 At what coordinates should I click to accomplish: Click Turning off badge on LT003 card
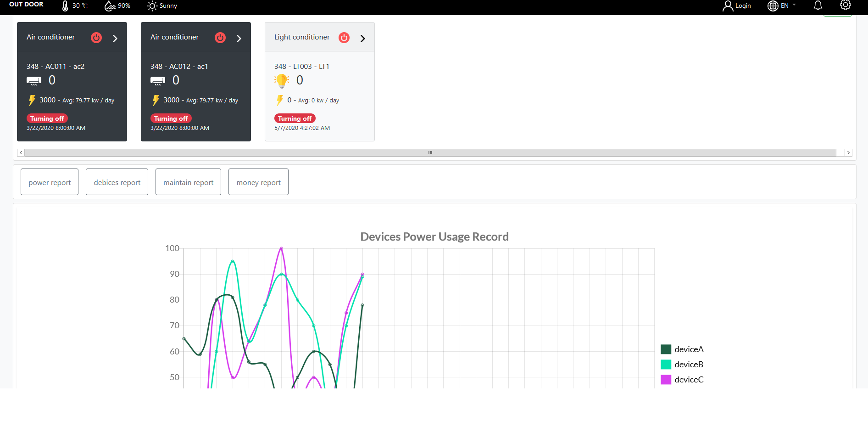point(295,118)
